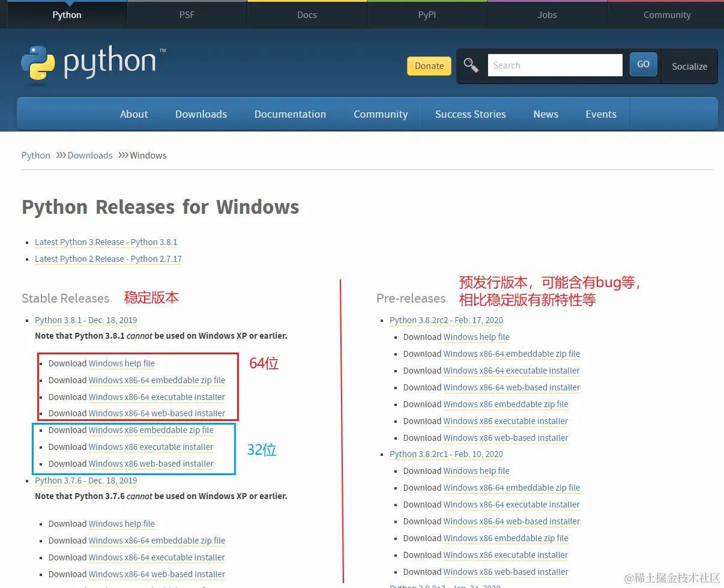Download 3.8.2rc1 Windows help file
724x588 pixels.
pos(477,471)
